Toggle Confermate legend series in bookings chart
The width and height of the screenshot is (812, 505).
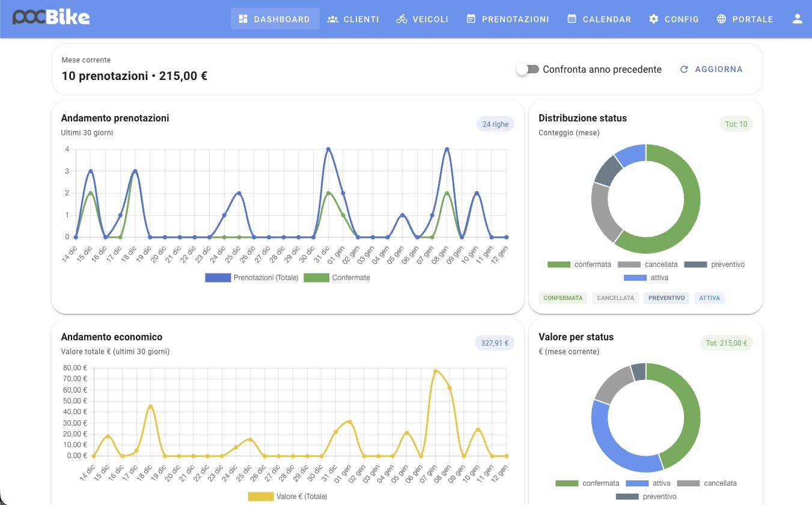(x=337, y=278)
